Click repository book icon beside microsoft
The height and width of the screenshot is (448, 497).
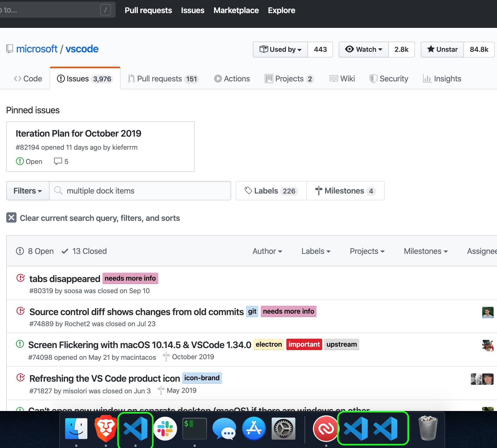tap(10, 49)
